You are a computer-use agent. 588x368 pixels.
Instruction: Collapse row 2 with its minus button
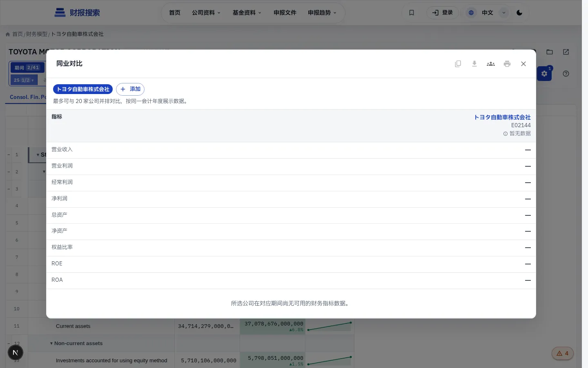pos(9,172)
